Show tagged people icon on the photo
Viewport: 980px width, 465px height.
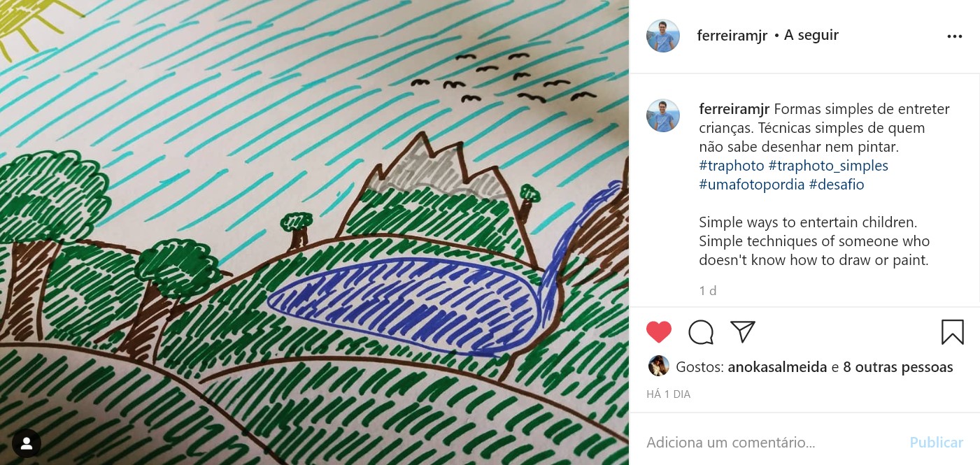27,443
